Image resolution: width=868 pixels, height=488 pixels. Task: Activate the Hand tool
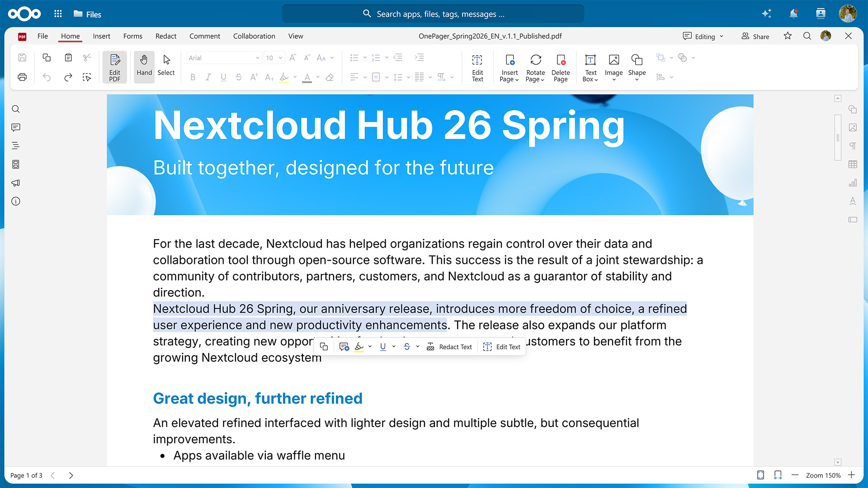[144, 67]
